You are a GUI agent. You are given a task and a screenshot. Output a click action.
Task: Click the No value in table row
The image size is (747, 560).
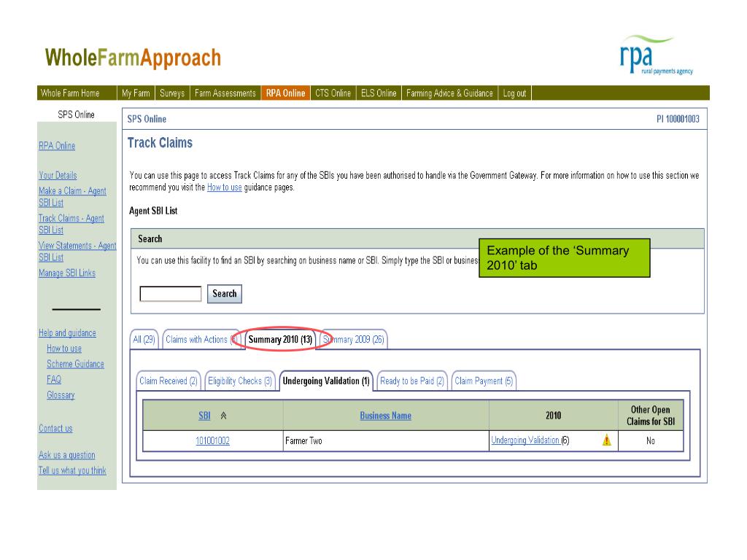click(x=650, y=441)
